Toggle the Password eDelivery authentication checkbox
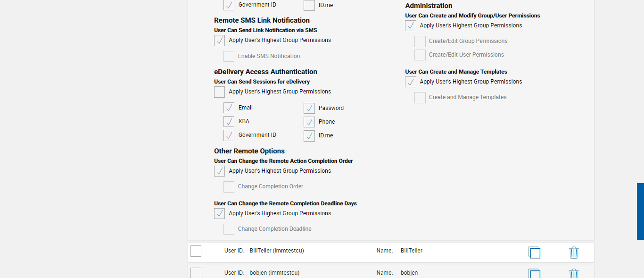The width and height of the screenshot is (644, 278). (x=309, y=109)
